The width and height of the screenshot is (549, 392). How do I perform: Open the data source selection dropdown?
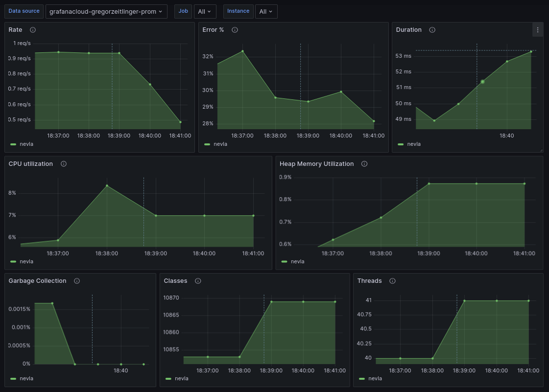106,11
